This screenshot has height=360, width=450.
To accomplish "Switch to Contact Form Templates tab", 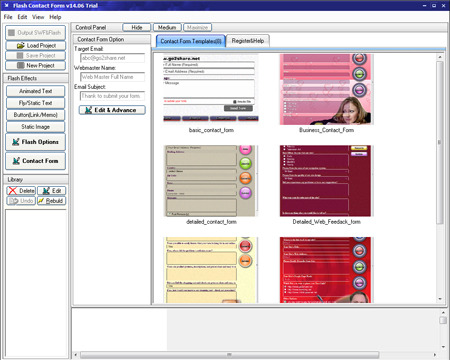I will coord(191,41).
